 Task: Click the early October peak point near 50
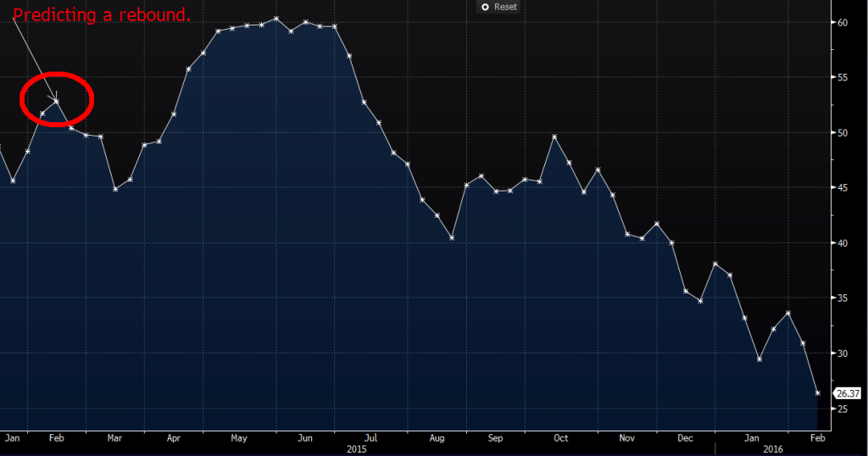(x=554, y=136)
